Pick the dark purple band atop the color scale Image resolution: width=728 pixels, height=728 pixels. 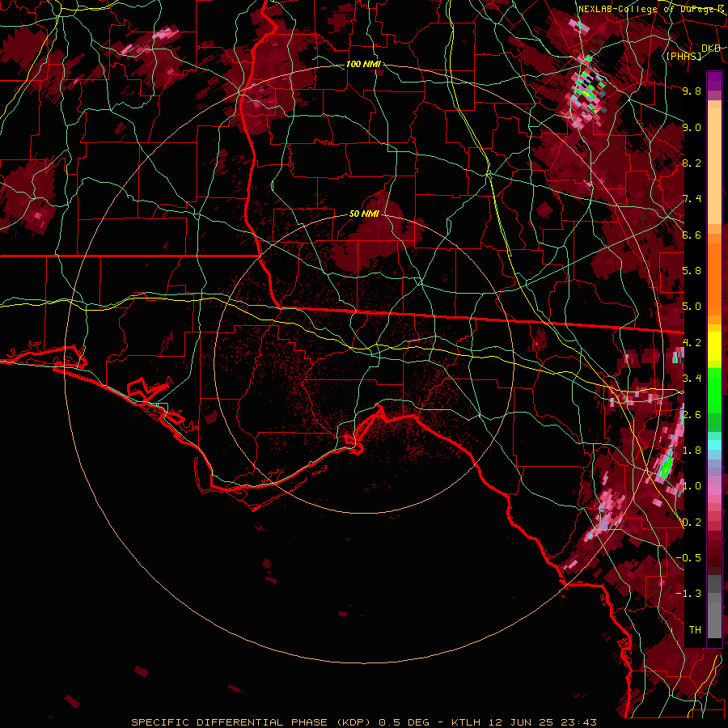coord(714,81)
